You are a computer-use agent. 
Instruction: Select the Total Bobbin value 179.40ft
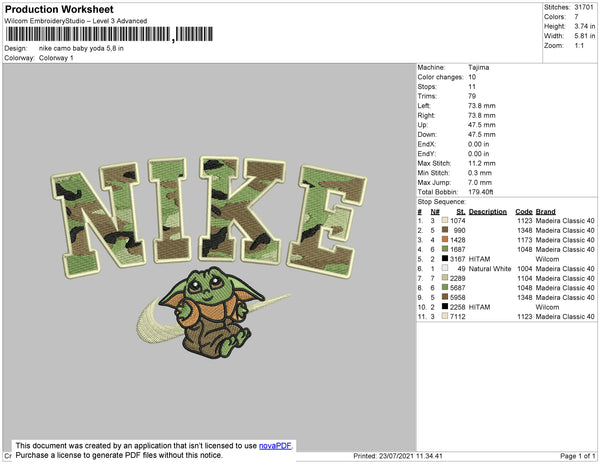[x=481, y=192]
